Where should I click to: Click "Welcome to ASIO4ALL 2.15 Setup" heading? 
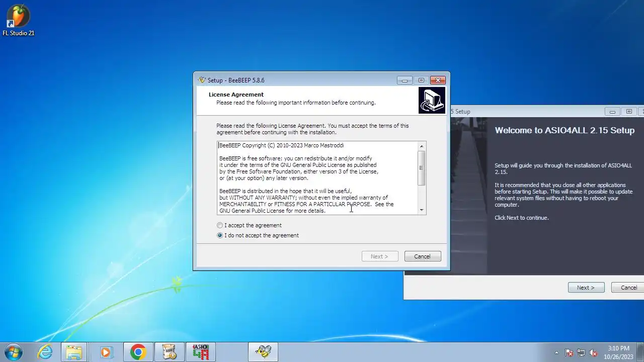(x=565, y=130)
